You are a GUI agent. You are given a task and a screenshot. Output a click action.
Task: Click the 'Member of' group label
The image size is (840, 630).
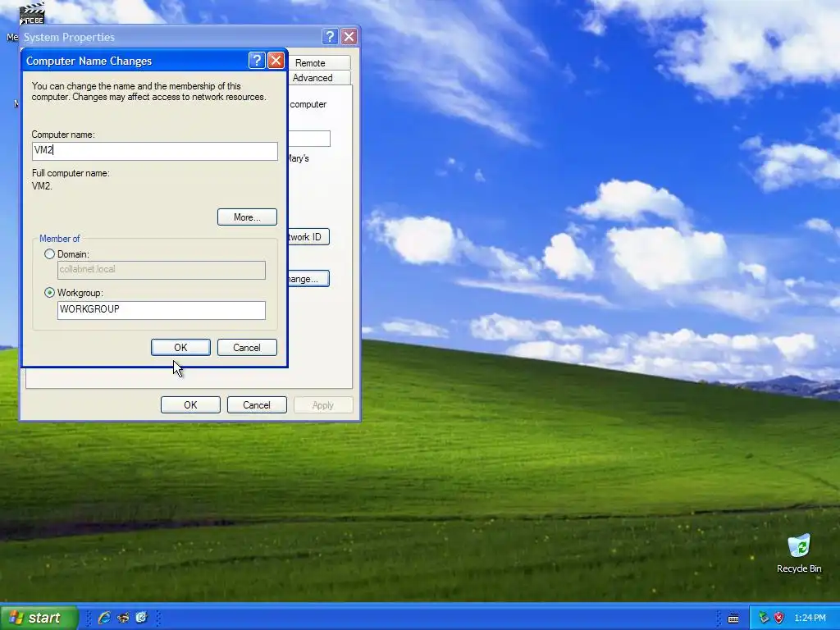coord(59,239)
